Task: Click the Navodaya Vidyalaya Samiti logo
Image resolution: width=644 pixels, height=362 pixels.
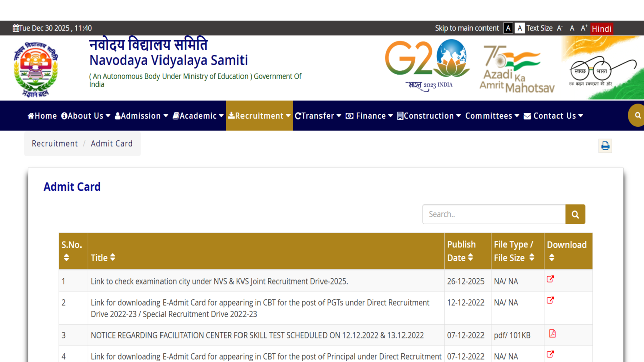Action: (x=36, y=68)
